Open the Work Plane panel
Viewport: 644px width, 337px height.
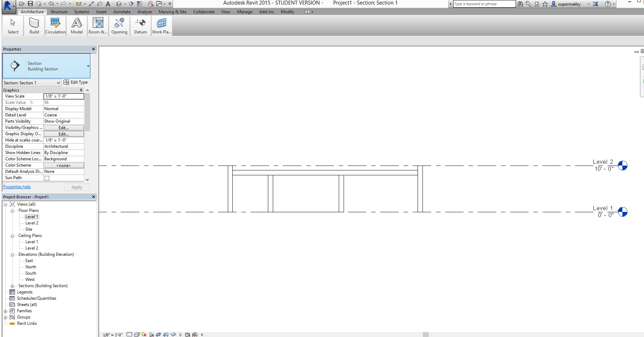[x=162, y=26]
